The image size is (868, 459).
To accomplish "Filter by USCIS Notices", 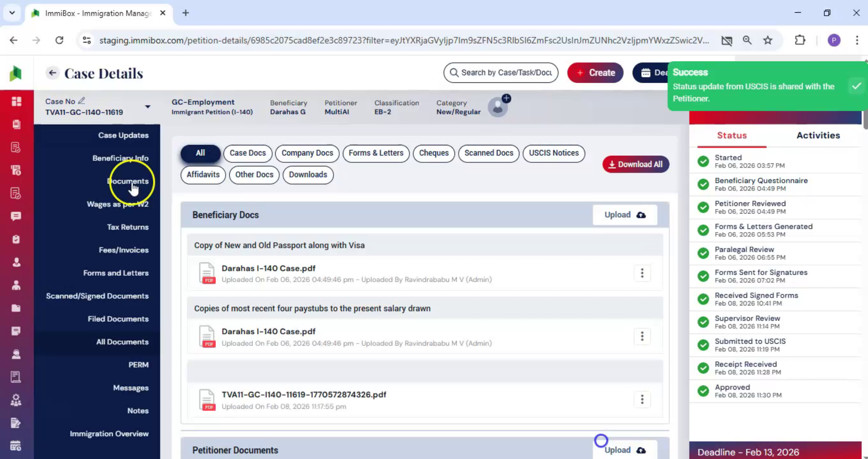I will coord(554,153).
